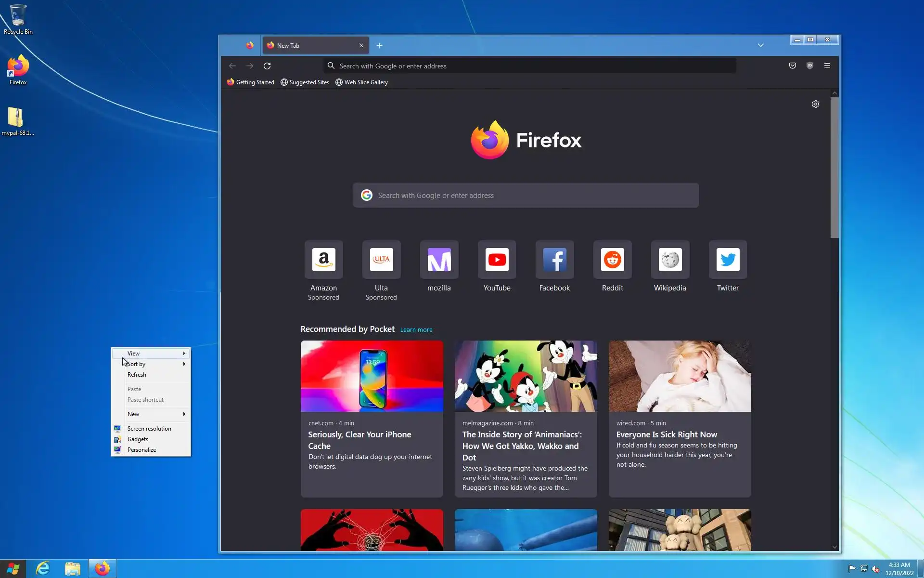Click the uBlock shield extension icon
Image resolution: width=924 pixels, height=578 pixels.
point(809,66)
